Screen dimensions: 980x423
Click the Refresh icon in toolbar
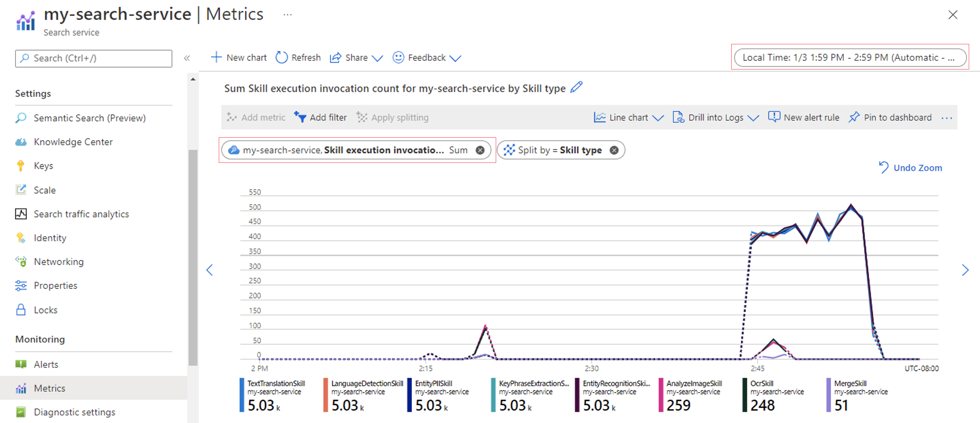280,58
